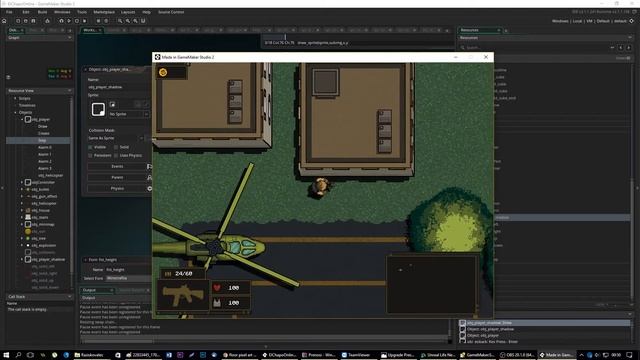The image size is (640, 360).
Task: Click the sprite thumbnail in object editor
Action: coord(98,109)
